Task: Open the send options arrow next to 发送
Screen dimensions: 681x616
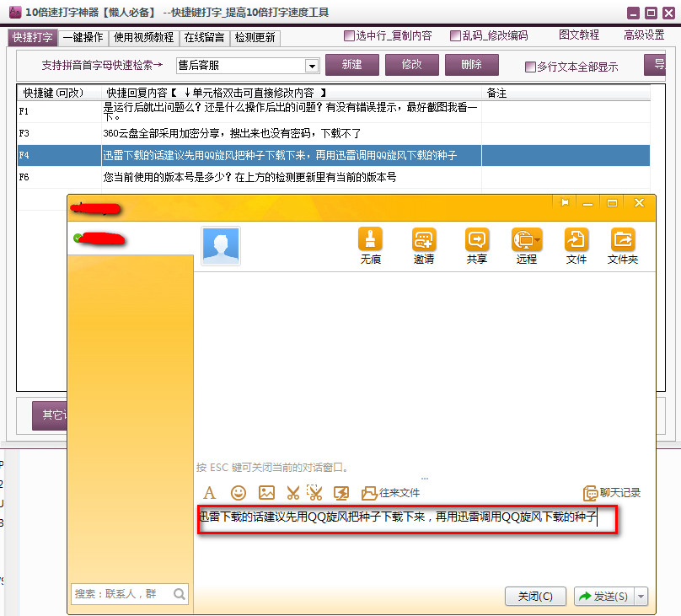Action: 641,596
